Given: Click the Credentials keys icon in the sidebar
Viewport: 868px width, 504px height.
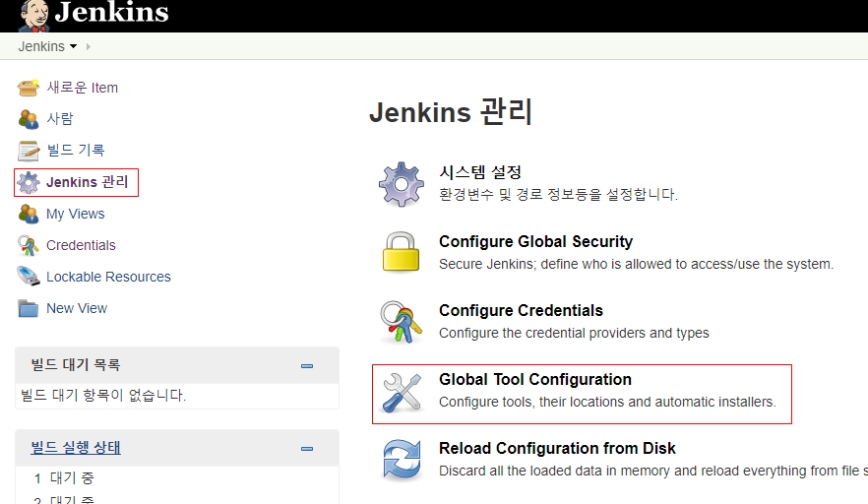Looking at the screenshot, I should click(29, 245).
